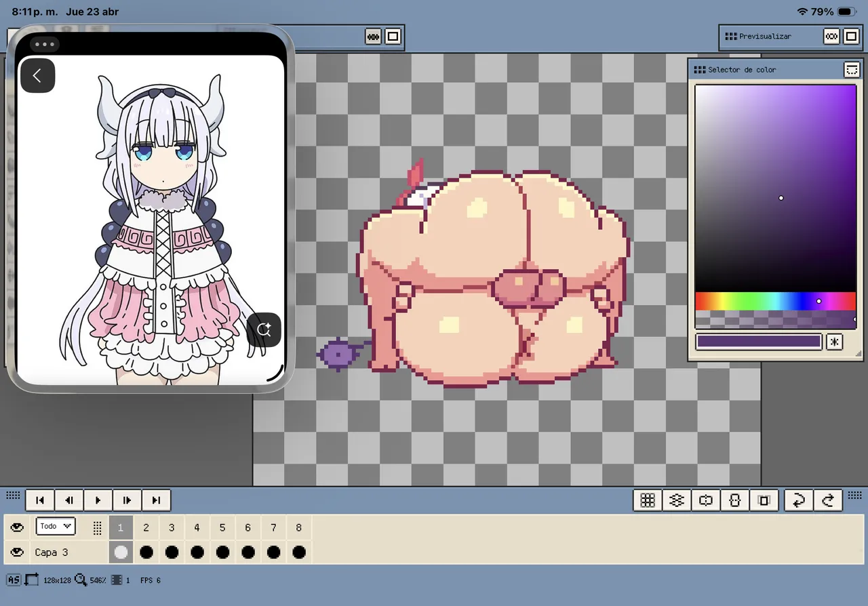Flip the canvas horizontally
The image size is (868, 606).
[x=706, y=500]
